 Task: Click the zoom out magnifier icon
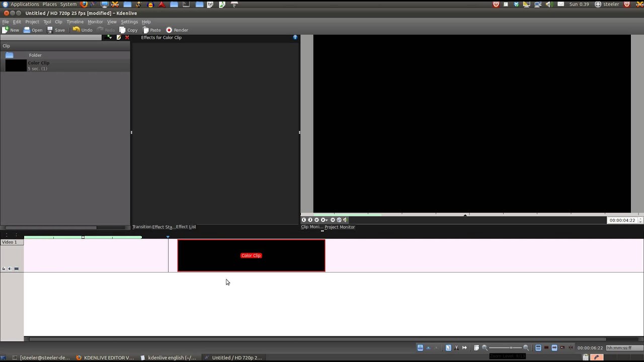pos(485,347)
